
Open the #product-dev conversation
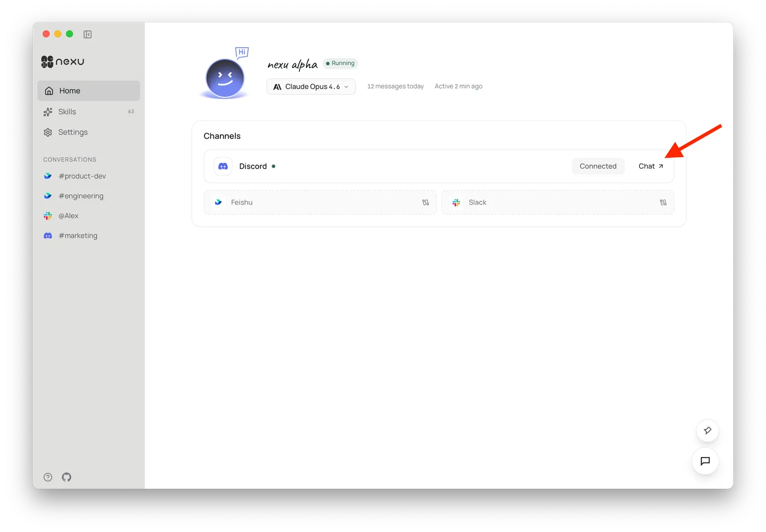point(82,176)
